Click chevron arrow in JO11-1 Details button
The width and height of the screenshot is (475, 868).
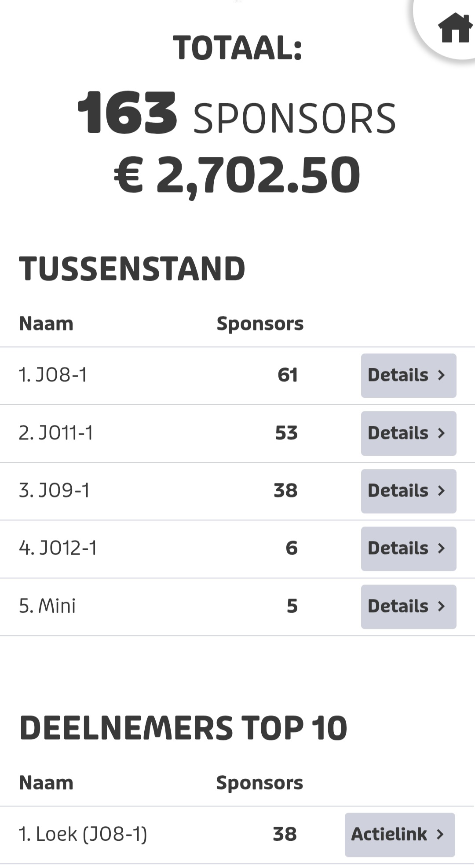(x=442, y=433)
